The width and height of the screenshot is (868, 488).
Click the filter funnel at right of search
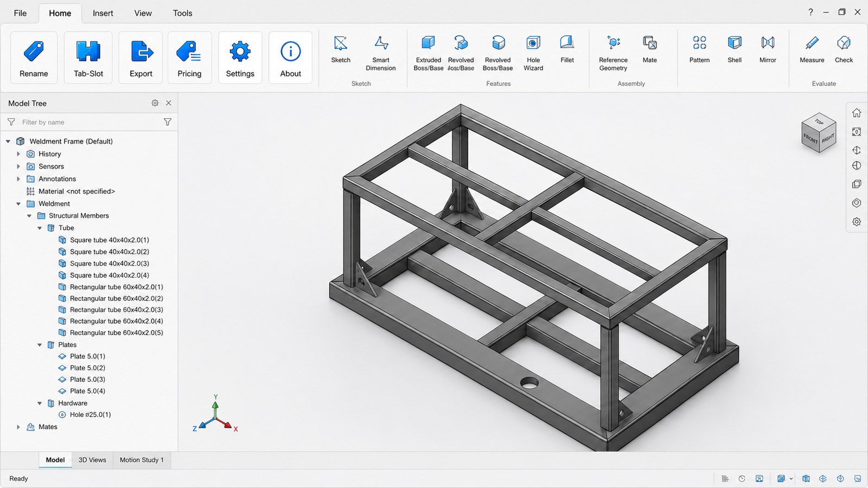(x=168, y=122)
